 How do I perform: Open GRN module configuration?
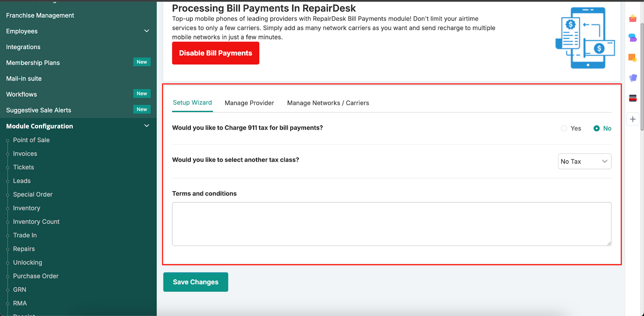[19, 290]
